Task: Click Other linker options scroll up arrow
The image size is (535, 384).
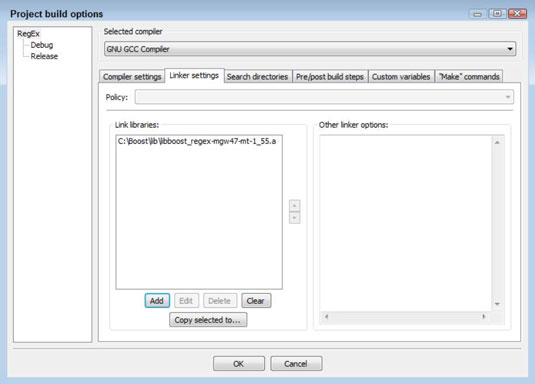Action: [x=497, y=142]
